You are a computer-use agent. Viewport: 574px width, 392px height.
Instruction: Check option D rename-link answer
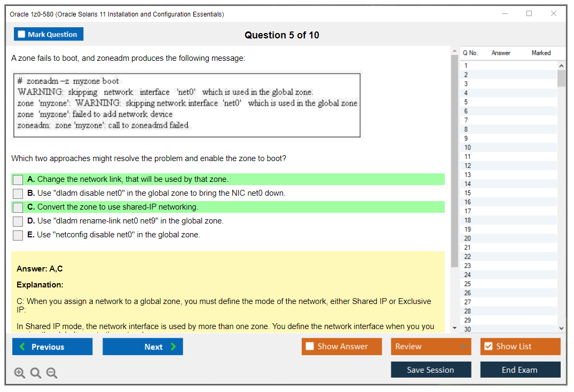[x=18, y=221]
